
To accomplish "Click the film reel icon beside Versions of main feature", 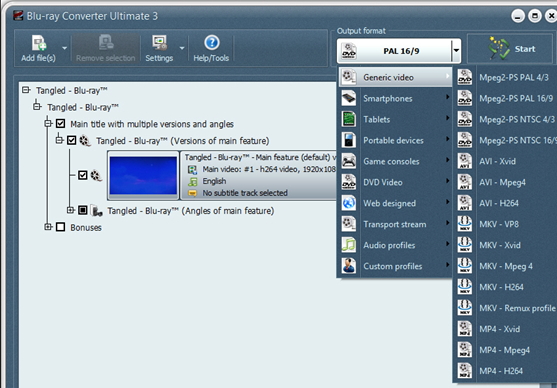I will coord(85,141).
